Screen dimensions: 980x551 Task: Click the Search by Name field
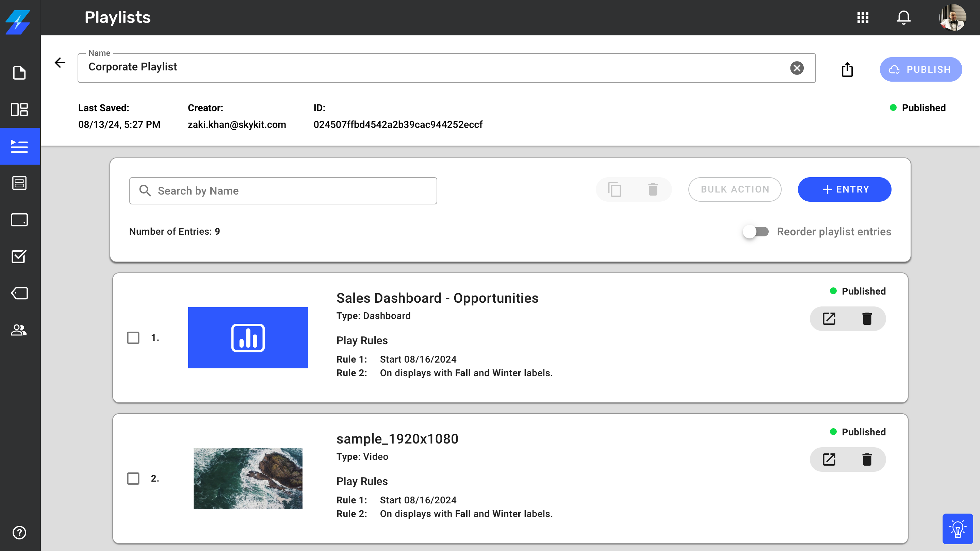[283, 190]
